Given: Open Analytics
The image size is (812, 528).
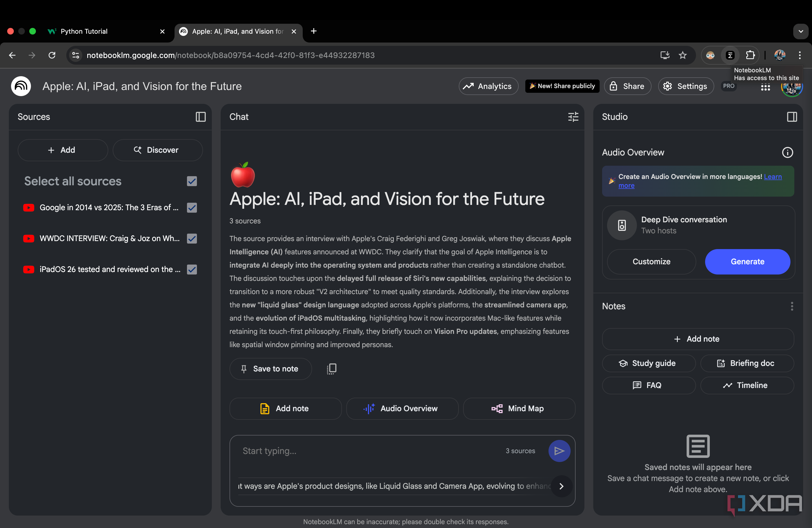Looking at the screenshot, I should 488,86.
